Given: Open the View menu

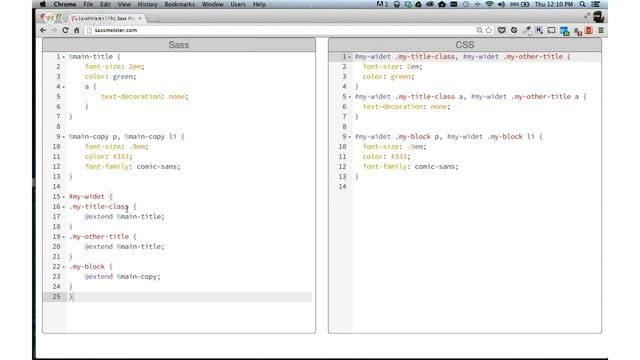Looking at the screenshot, I should [x=124, y=4].
